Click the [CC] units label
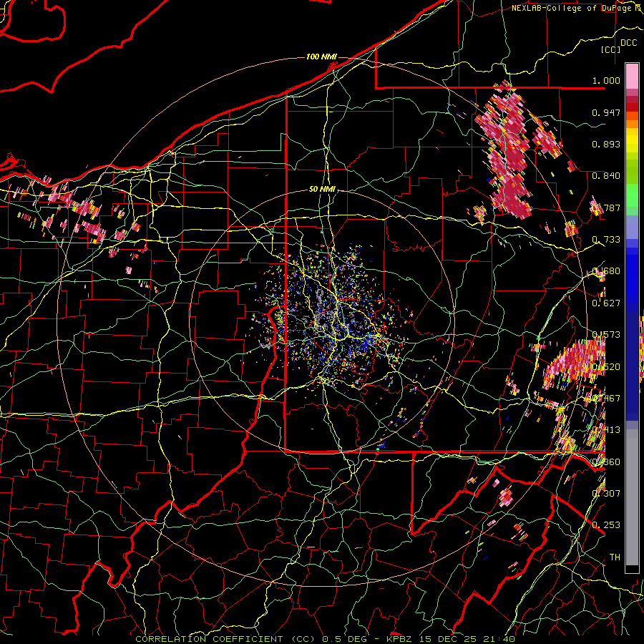The width and height of the screenshot is (644, 644). pyautogui.click(x=611, y=49)
